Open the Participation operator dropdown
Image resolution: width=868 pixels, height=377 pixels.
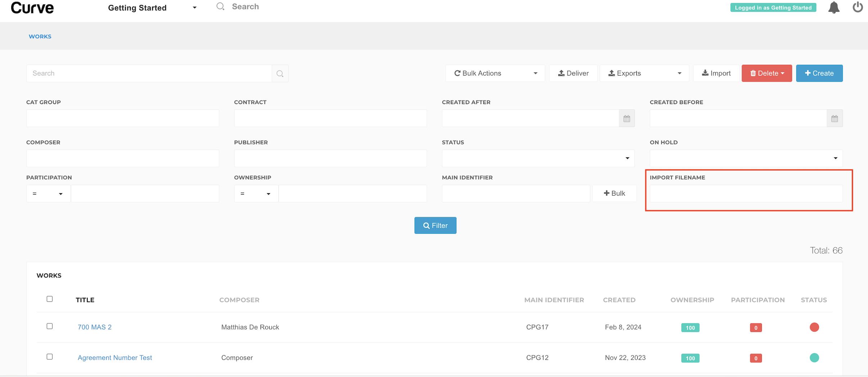(x=48, y=194)
